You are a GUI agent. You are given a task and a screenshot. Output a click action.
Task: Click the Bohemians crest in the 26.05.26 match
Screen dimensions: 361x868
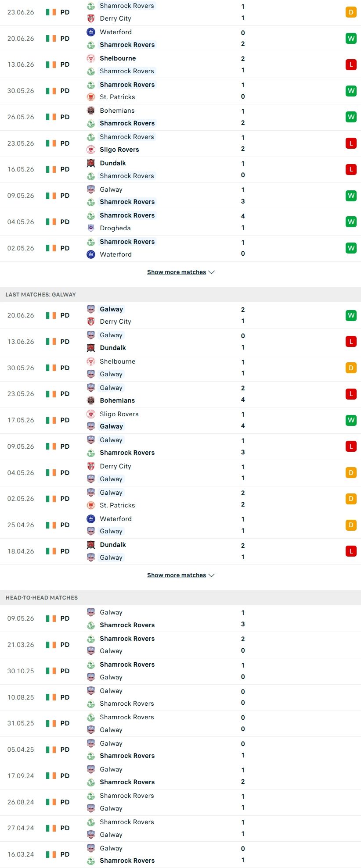(91, 111)
